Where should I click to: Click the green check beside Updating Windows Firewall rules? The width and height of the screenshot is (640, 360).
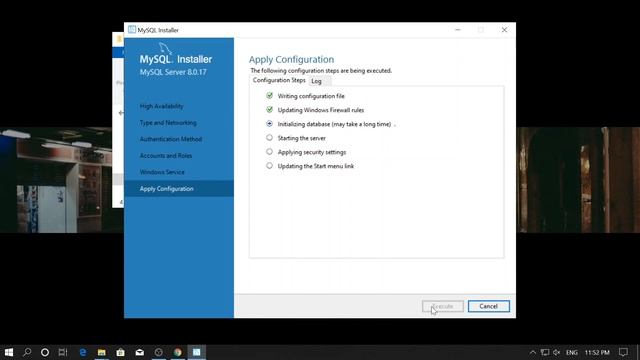[269, 109]
